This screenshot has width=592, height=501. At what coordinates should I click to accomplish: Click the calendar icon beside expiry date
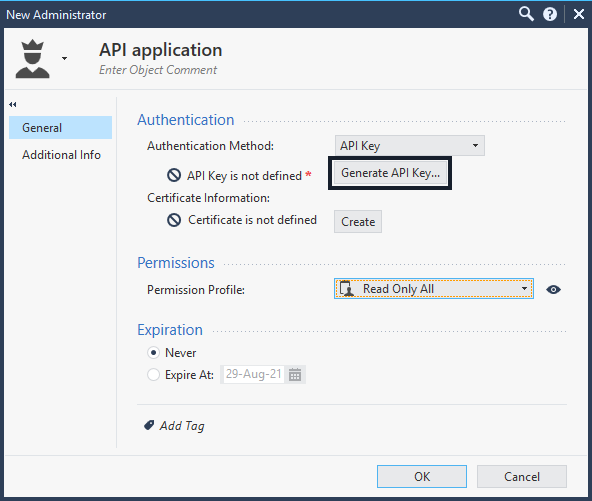click(295, 375)
